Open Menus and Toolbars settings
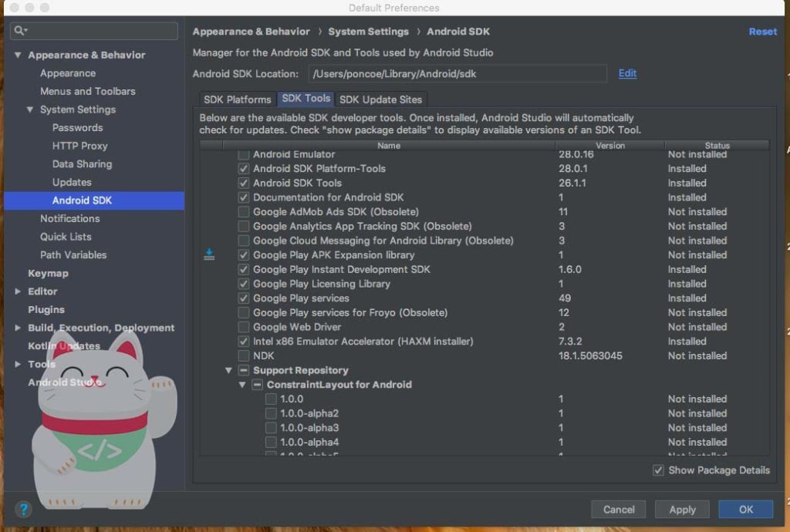The image size is (790, 532). click(x=88, y=91)
